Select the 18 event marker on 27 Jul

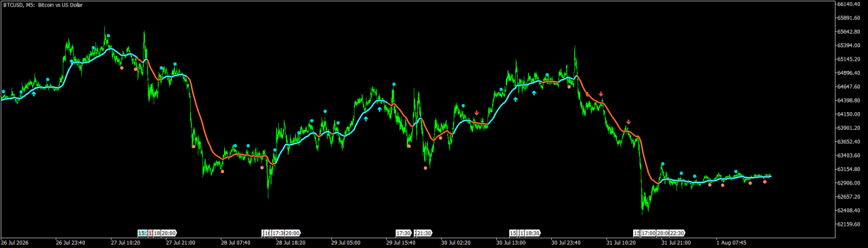click(x=156, y=233)
